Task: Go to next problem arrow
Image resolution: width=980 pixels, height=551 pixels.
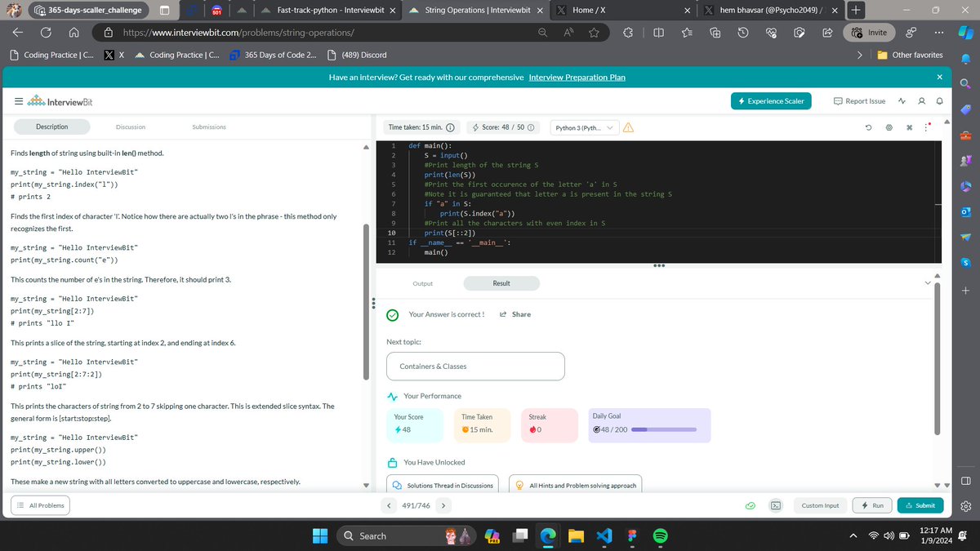Action: [443, 506]
